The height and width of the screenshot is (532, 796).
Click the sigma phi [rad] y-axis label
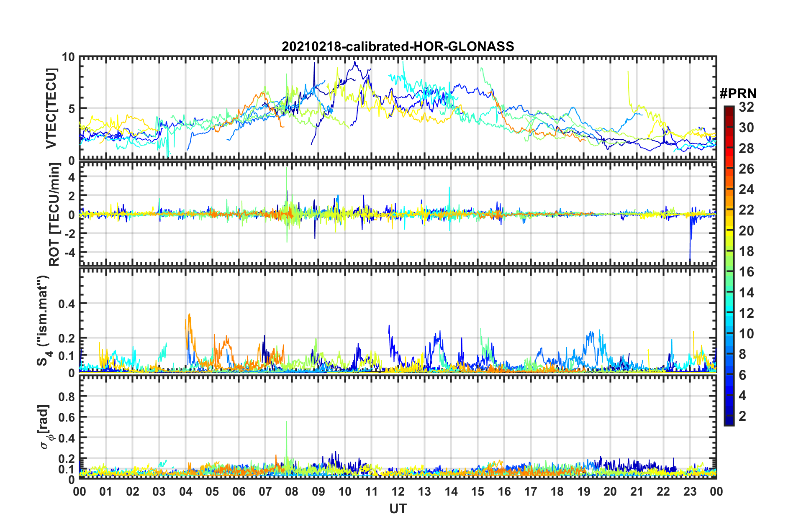click(x=44, y=427)
